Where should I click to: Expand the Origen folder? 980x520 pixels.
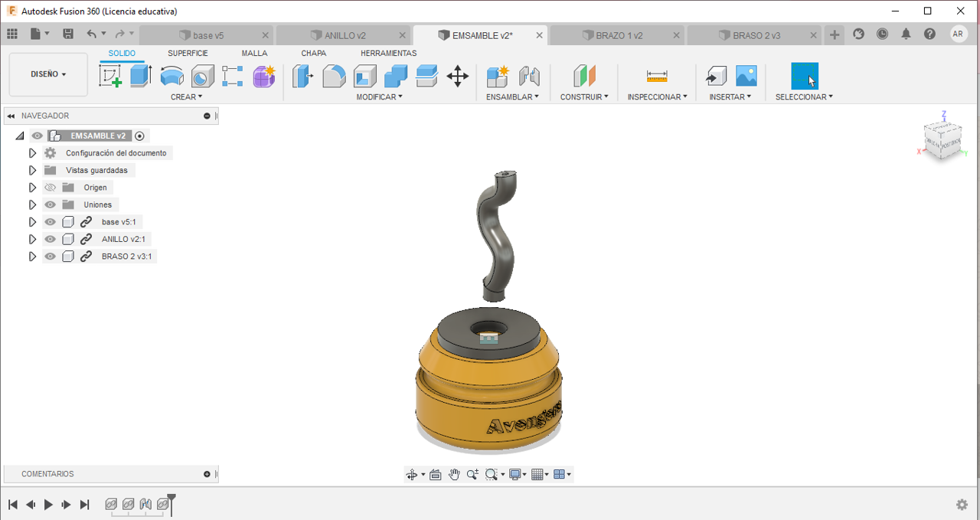[32, 188]
